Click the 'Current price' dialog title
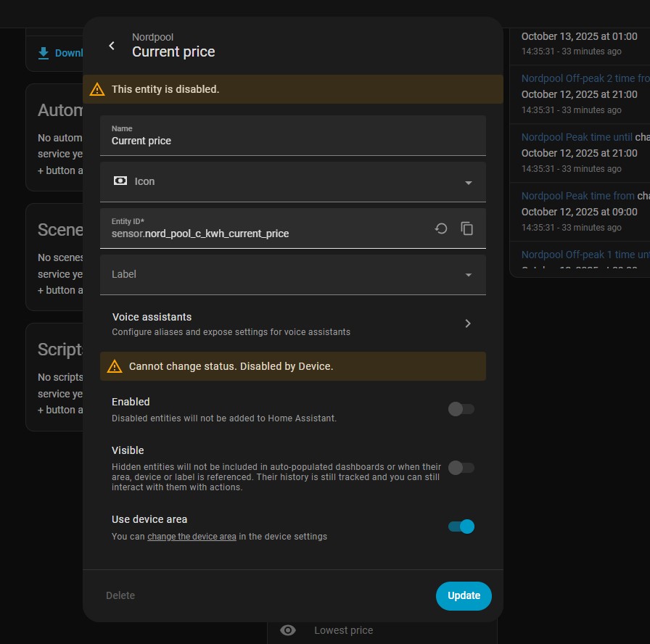The image size is (650, 644). 173,51
